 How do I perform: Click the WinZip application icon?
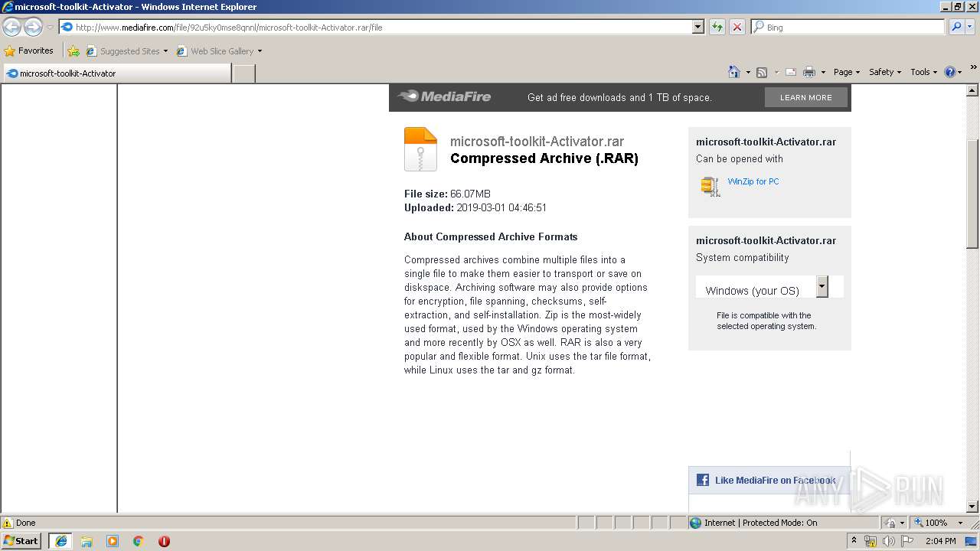[x=710, y=186]
